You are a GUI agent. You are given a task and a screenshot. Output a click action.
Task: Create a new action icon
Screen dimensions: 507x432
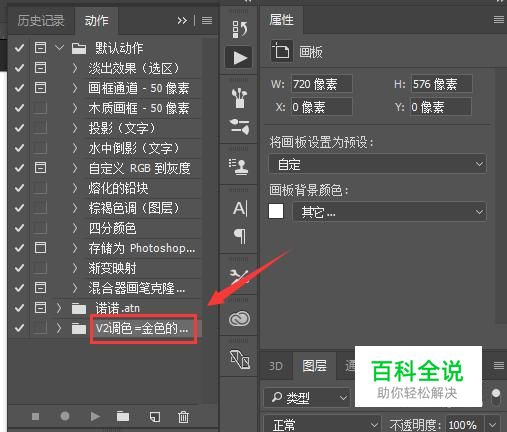click(155, 417)
